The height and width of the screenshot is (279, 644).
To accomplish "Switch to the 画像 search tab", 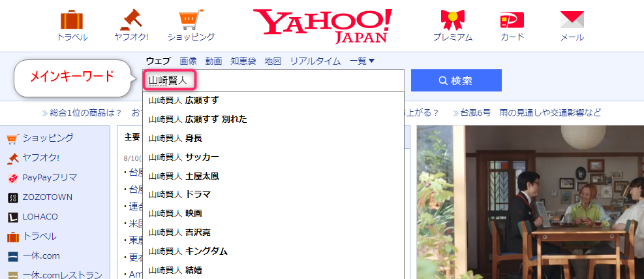I will pyautogui.click(x=188, y=61).
